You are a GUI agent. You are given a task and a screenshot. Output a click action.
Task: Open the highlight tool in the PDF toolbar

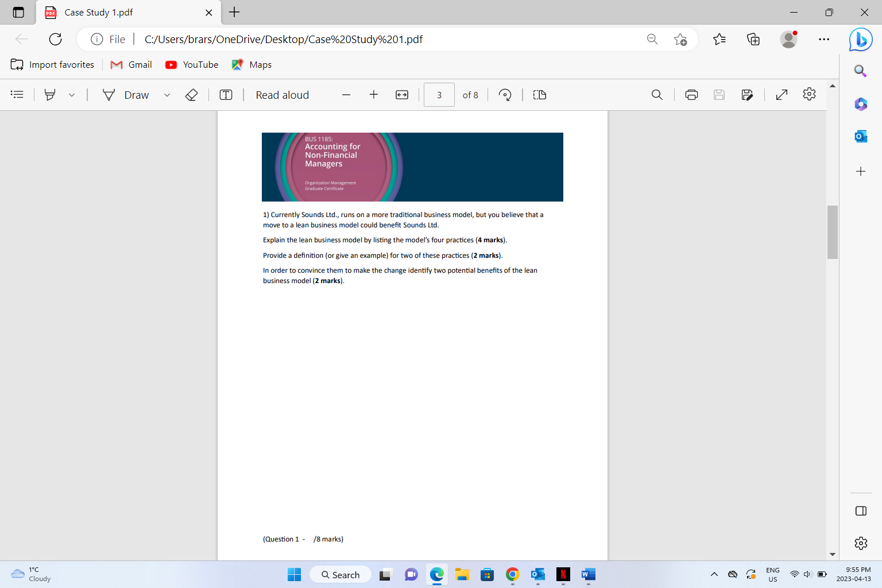[50, 95]
